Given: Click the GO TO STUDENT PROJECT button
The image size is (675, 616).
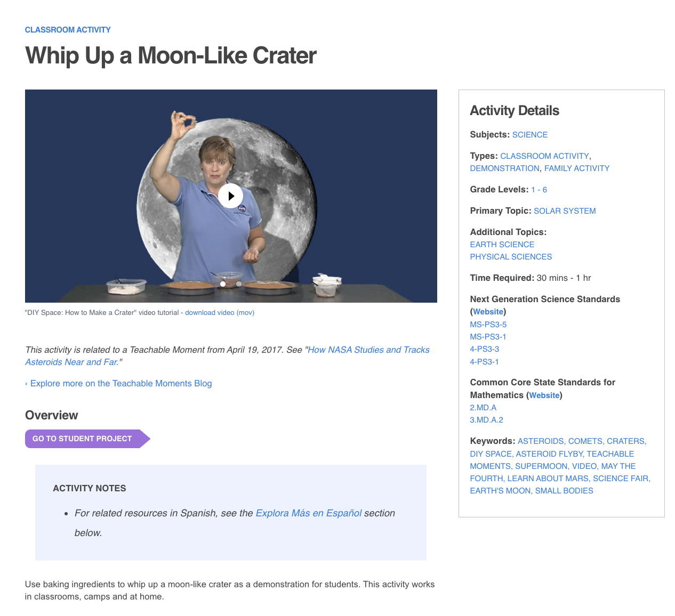Looking at the screenshot, I should click(x=82, y=439).
